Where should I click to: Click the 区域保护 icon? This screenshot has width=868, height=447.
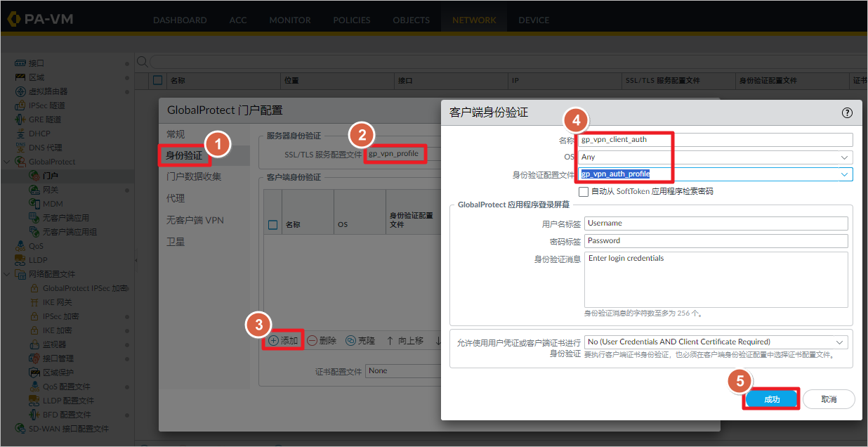[34, 372]
